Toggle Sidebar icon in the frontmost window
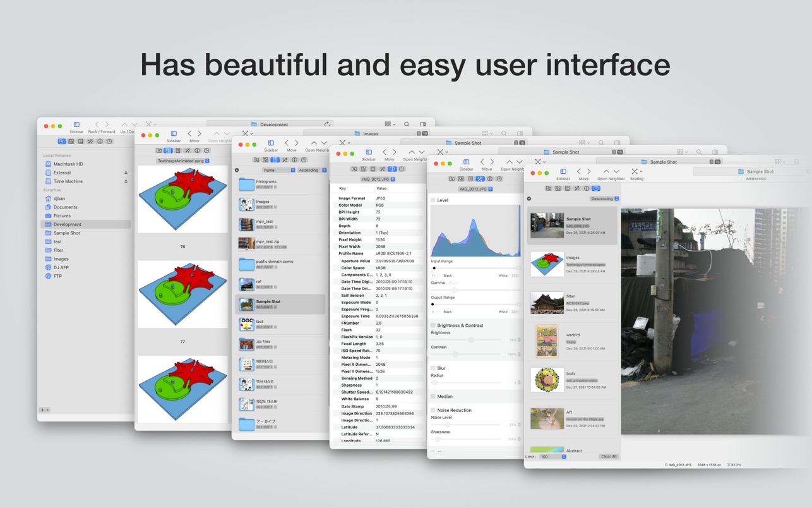This screenshot has width=812, height=508. tap(563, 172)
